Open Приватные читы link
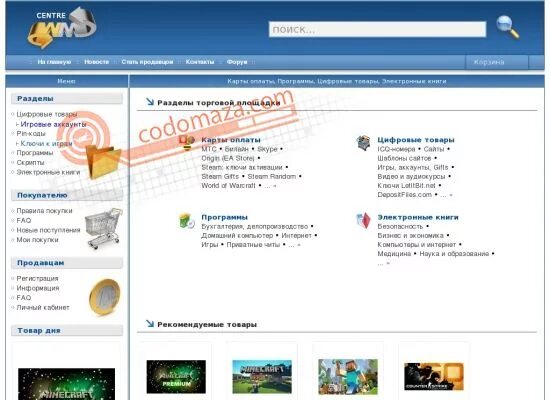Screen dimensions: 550x400 click(x=253, y=245)
